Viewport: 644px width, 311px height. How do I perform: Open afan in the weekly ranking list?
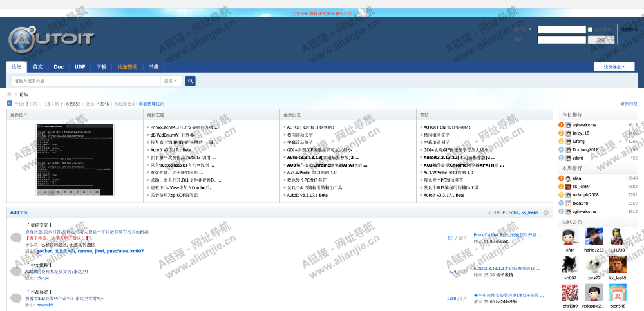577,178
